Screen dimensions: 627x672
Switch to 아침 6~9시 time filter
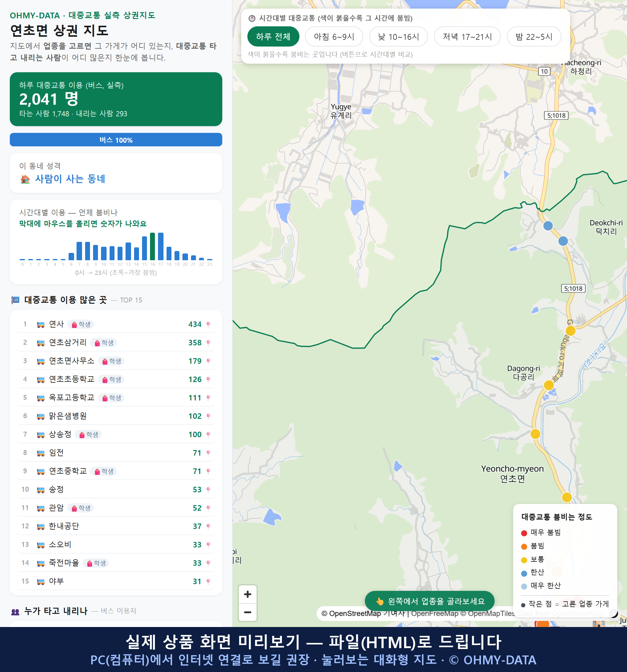[x=334, y=36]
